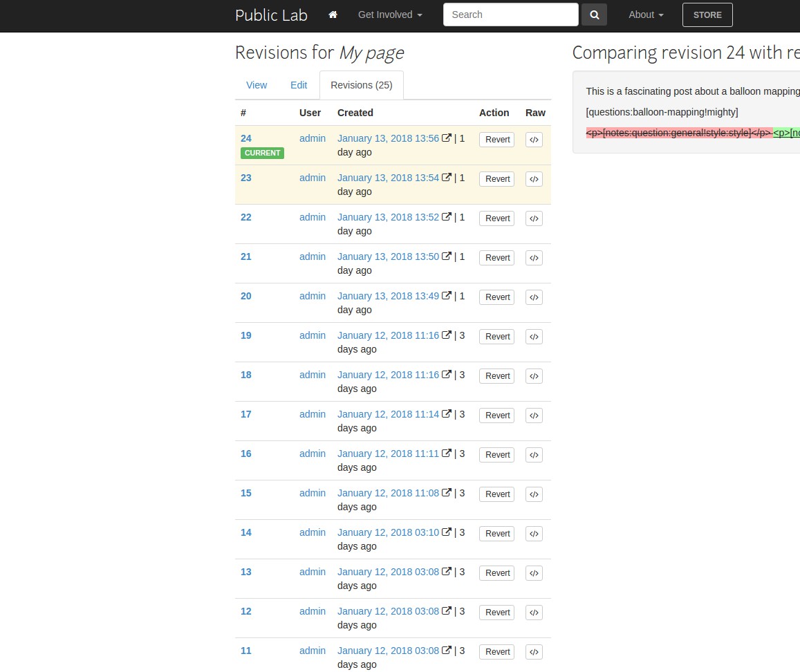Open January 12, 2018 11:11 date link
This screenshot has height=672, width=800.
[x=388, y=454]
